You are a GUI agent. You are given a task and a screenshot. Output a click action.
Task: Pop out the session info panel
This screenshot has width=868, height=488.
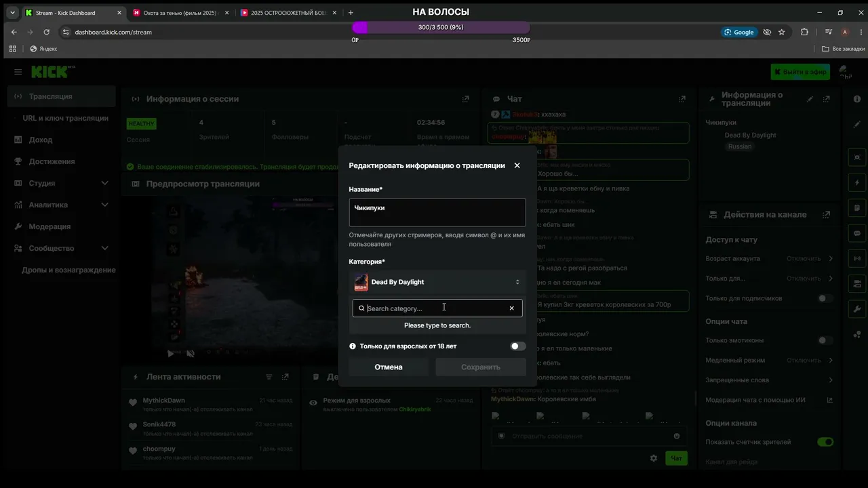tap(466, 99)
